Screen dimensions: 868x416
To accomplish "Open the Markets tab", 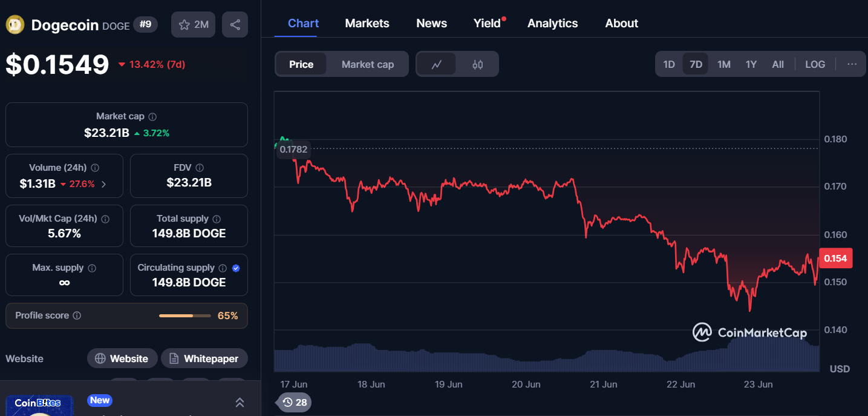I will [x=367, y=23].
